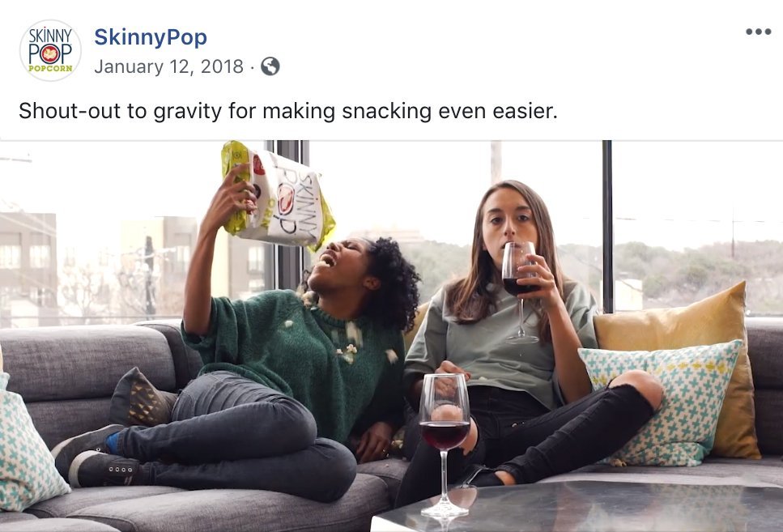Open the SkinnyPop page name link
Image resolution: width=783 pixels, height=532 pixels.
coord(151,37)
